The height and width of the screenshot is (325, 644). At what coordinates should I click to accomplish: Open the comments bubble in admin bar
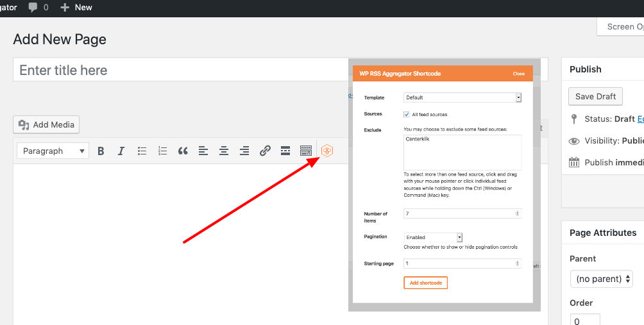point(38,8)
